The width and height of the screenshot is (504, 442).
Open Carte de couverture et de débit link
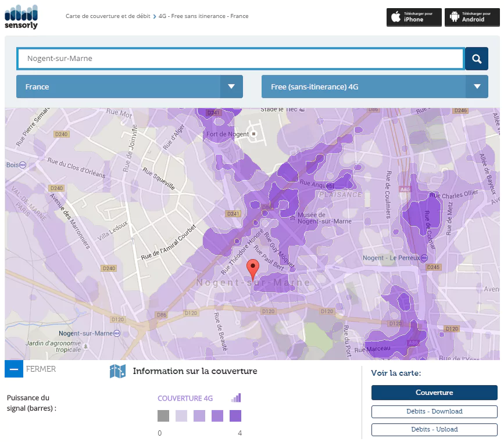[108, 16]
